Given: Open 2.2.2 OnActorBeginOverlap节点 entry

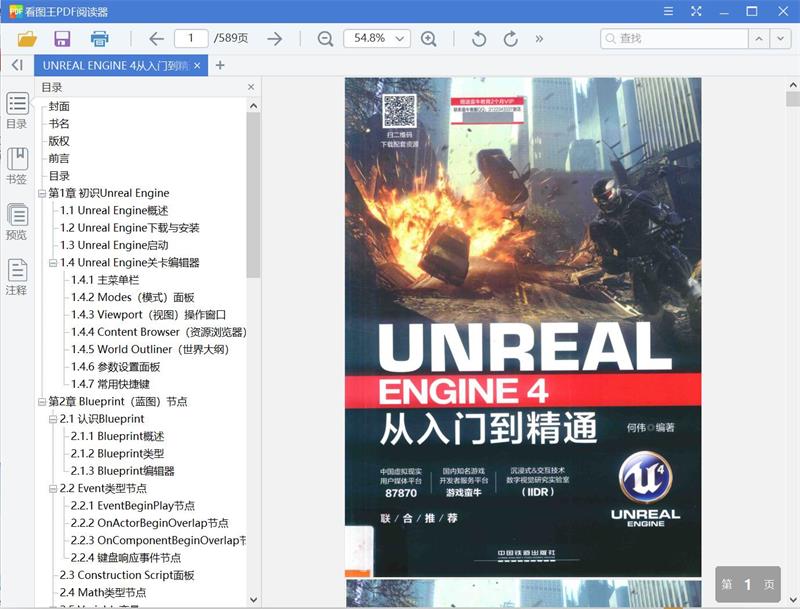Looking at the screenshot, I should [149, 523].
